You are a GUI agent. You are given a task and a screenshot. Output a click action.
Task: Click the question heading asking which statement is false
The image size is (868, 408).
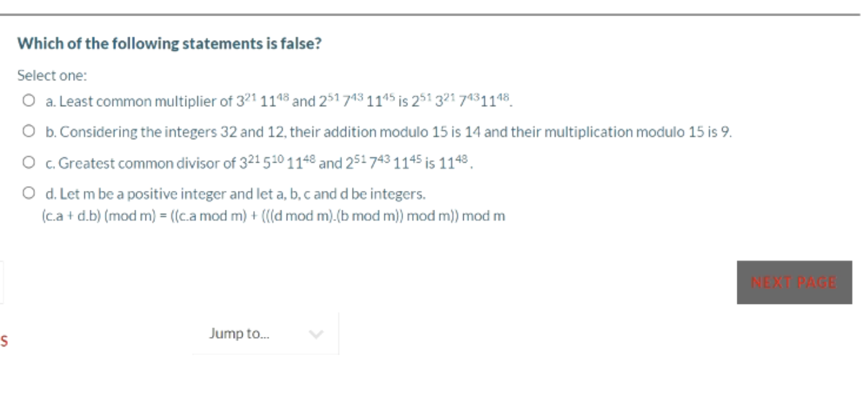tap(169, 43)
